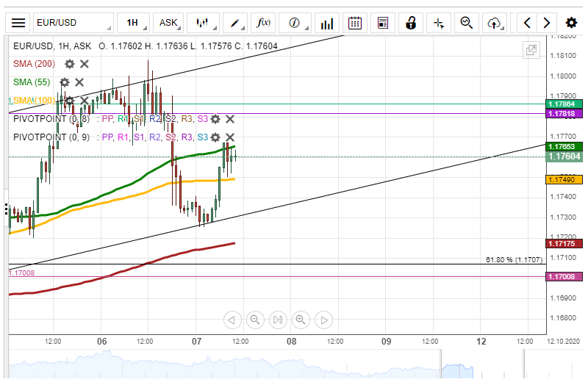Click the 07 date axis label
The width and height of the screenshot is (588, 382).
point(196,341)
